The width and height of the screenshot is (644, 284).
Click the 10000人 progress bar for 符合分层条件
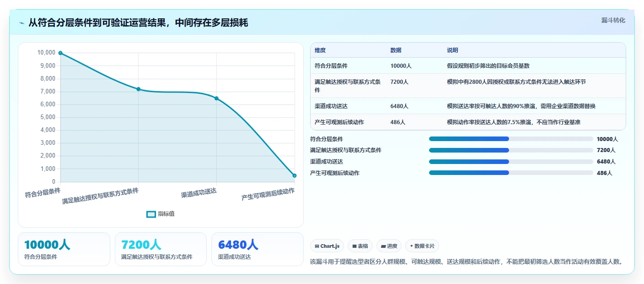[511, 139]
